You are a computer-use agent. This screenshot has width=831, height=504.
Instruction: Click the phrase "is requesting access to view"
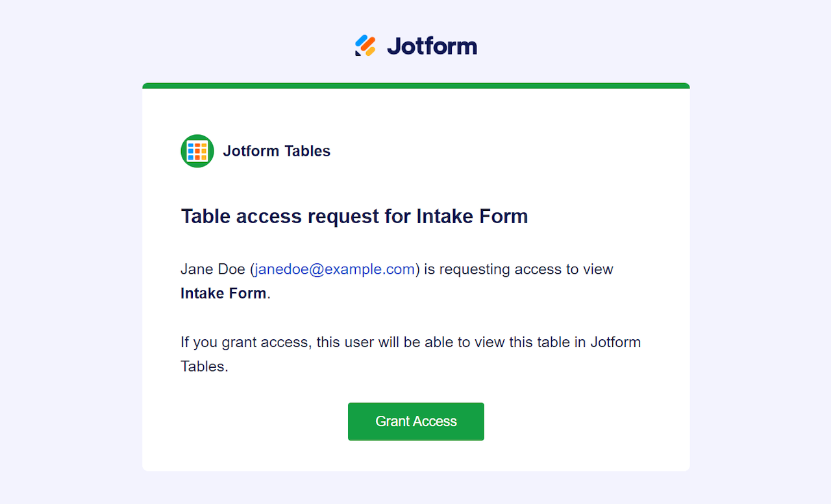[x=519, y=269]
